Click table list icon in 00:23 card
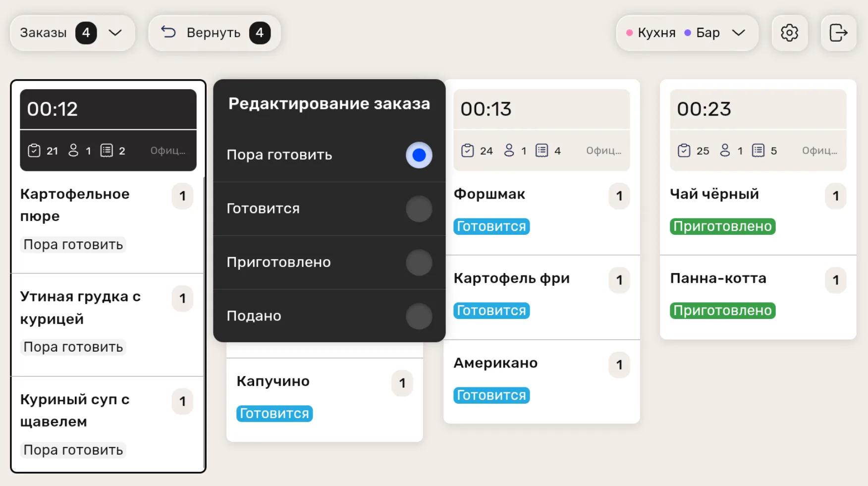868x486 pixels. 759,150
